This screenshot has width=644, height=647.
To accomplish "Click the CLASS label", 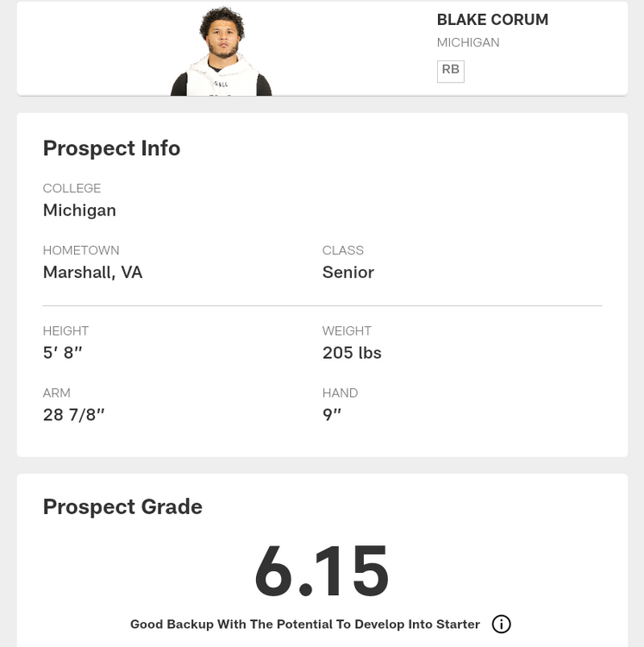I will tap(342, 250).
